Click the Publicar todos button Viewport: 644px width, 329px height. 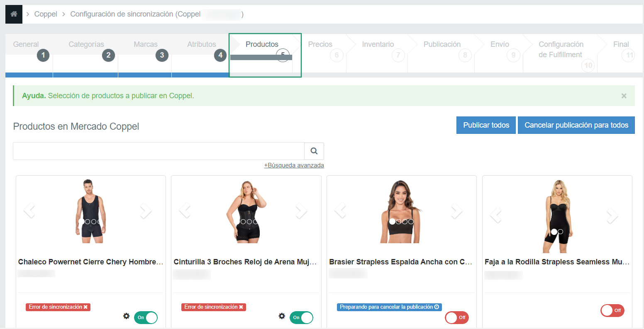coord(486,125)
